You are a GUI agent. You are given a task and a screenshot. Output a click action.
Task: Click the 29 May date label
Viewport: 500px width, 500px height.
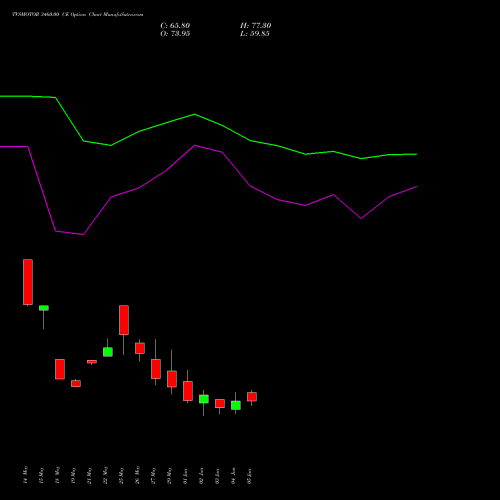pyautogui.click(x=170, y=475)
